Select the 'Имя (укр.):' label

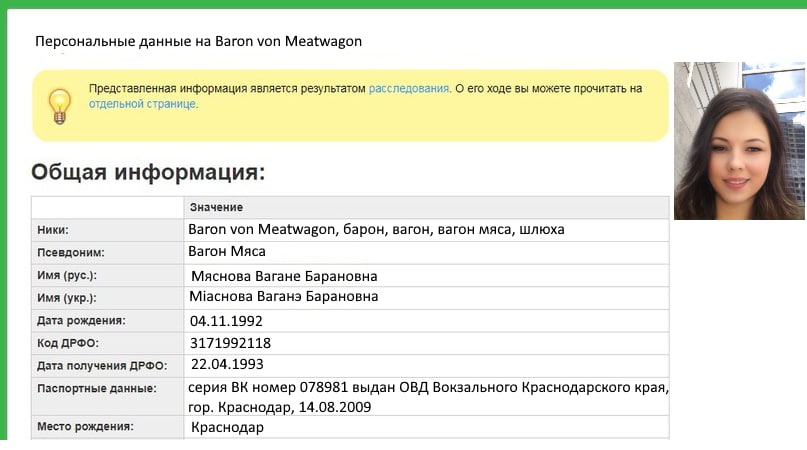point(67,298)
